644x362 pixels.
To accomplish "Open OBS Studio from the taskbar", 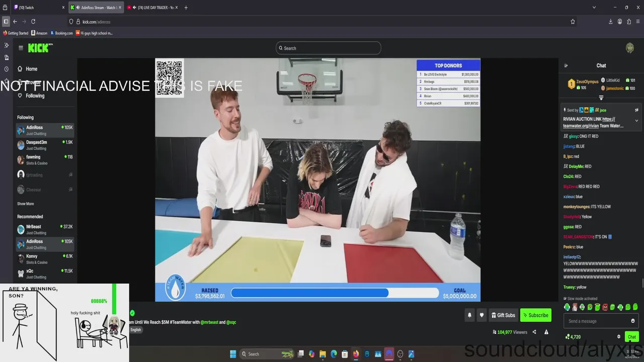I will click(400, 354).
